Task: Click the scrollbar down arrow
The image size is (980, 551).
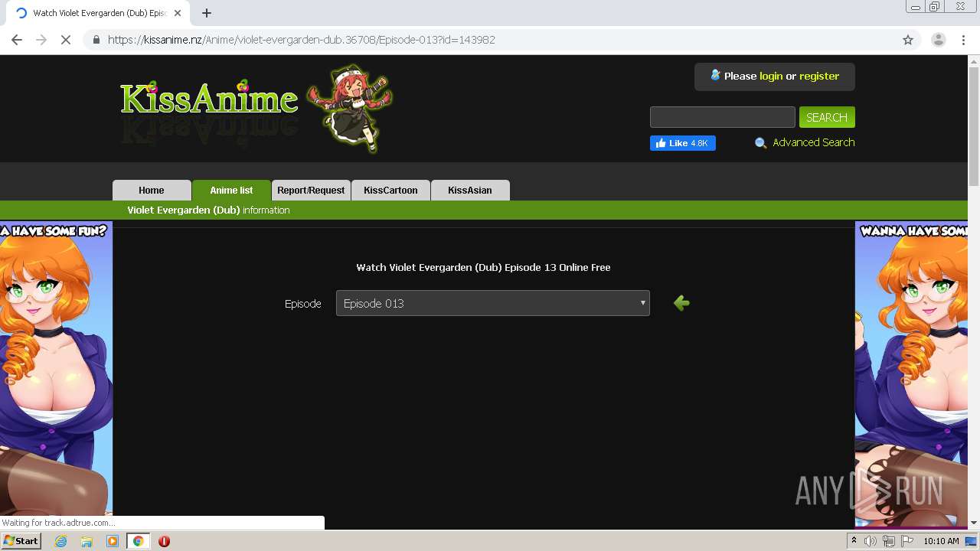Action: click(x=974, y=523)
